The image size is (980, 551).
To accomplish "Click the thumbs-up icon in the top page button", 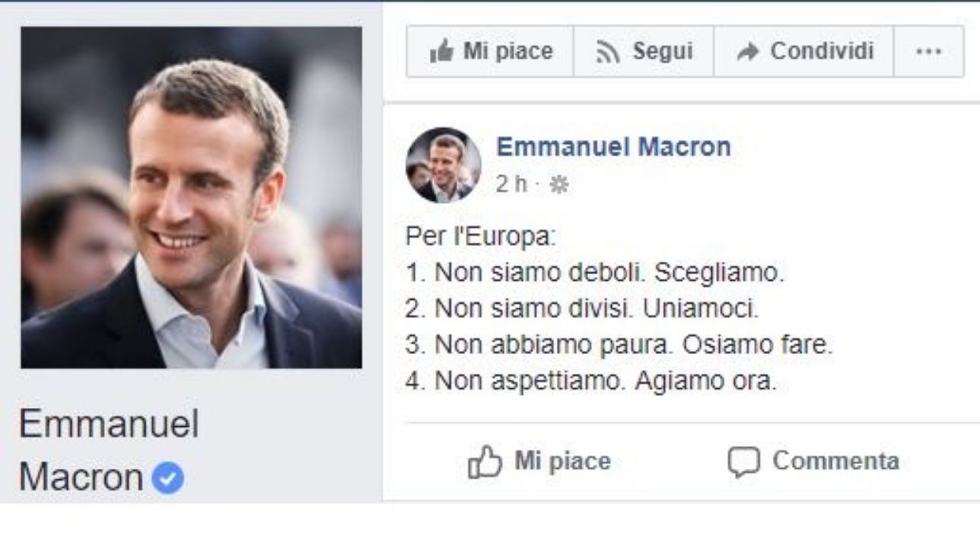I will pos(441,52).
